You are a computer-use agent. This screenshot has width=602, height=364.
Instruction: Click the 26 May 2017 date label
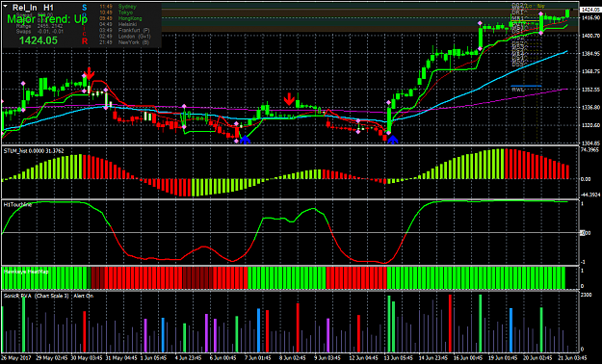[x=16, y=358]
